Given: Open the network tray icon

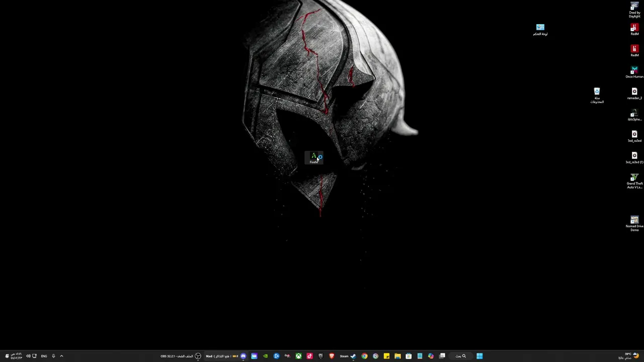Looking at the screenshot, I should 34,356.
